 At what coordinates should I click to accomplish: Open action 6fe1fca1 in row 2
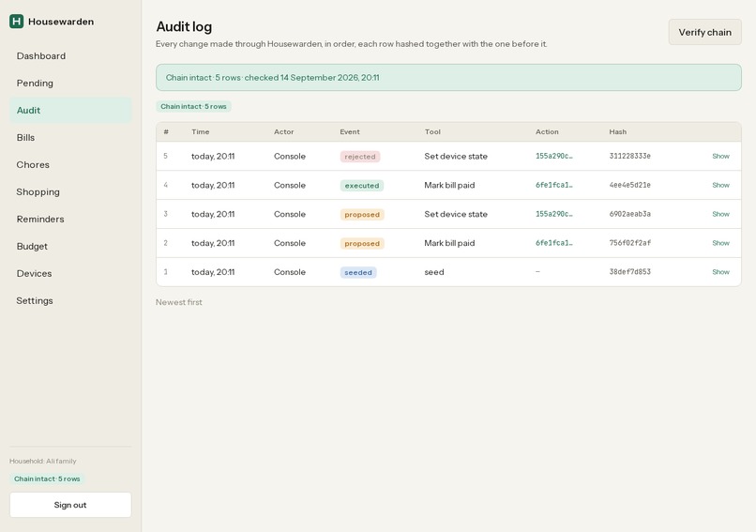pyautogui.click(x=554, y=243)
